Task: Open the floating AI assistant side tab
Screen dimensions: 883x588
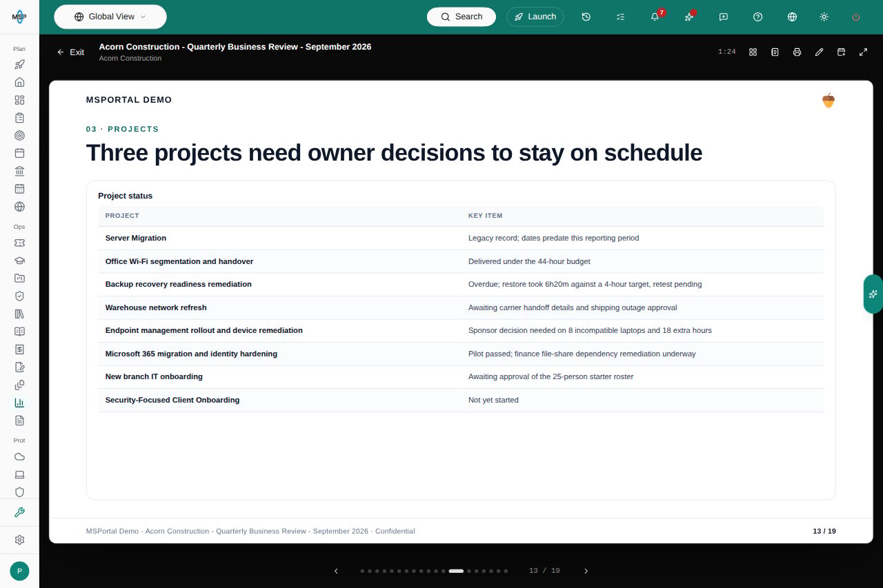Action: (873, 294)
